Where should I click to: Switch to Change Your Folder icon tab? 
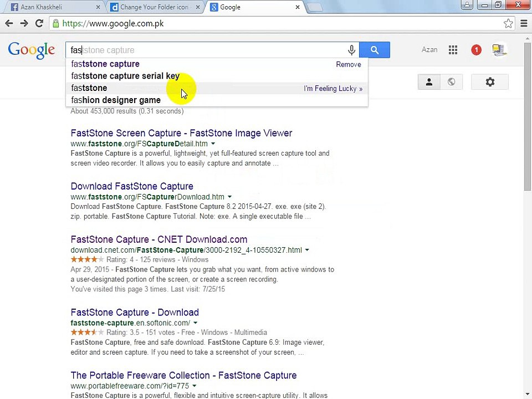[155, 7]
